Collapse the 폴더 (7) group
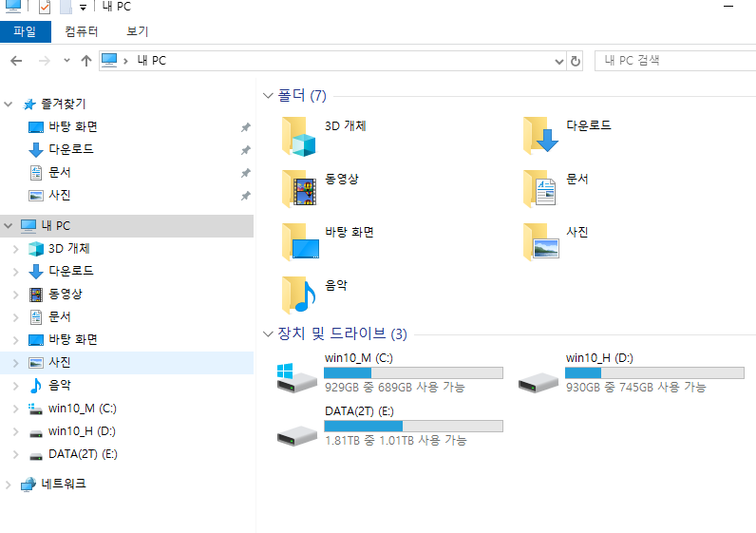The width and height of the screenshot is (756, 533). coord(268,96)
